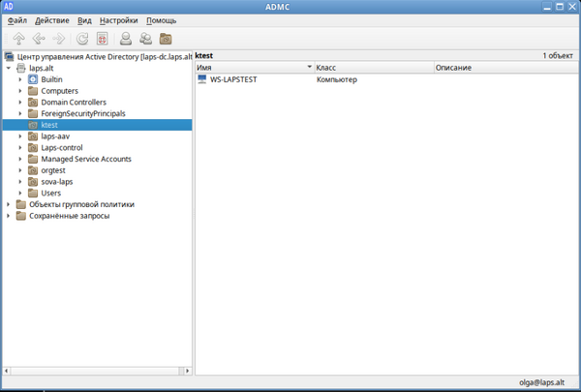Expand the laps-aav tree node
Image resolution: width=581 pixels, height=392 pixels.
click(20, 136)
